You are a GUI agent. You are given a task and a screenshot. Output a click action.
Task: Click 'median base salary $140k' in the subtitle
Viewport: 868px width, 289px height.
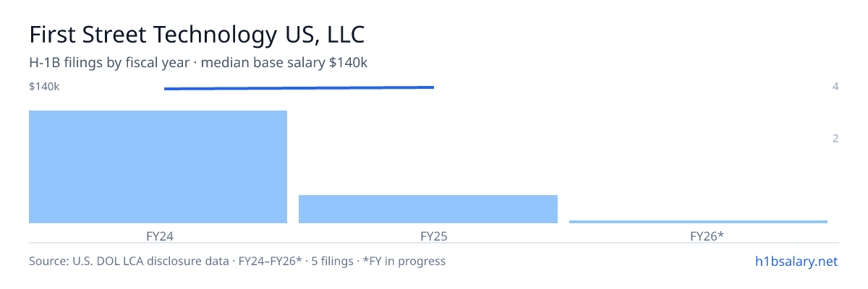(x=284, y=63)
